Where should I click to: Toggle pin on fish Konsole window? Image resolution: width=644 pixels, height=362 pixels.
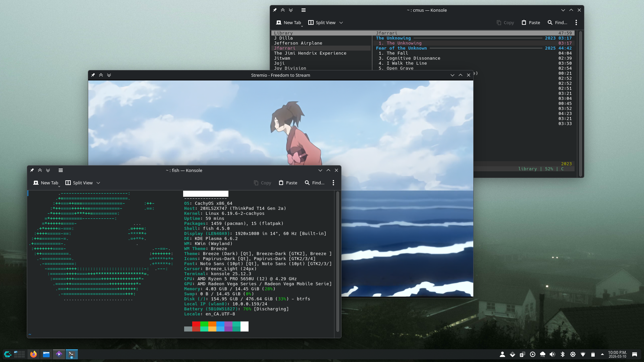[x=32, y=170]
